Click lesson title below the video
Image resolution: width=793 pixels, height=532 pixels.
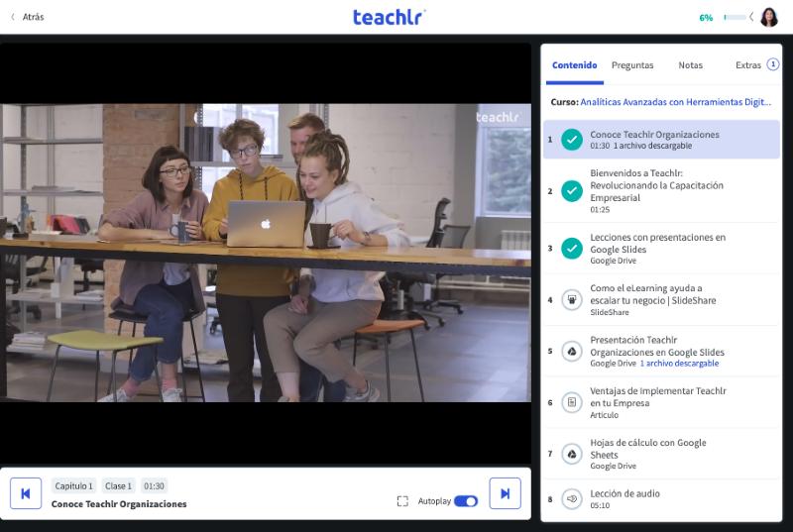click(119, 504)
